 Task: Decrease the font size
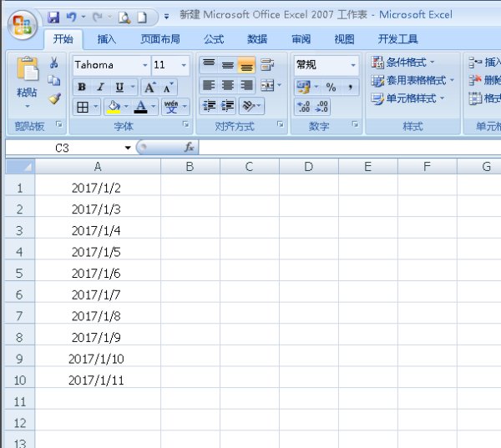169,87
